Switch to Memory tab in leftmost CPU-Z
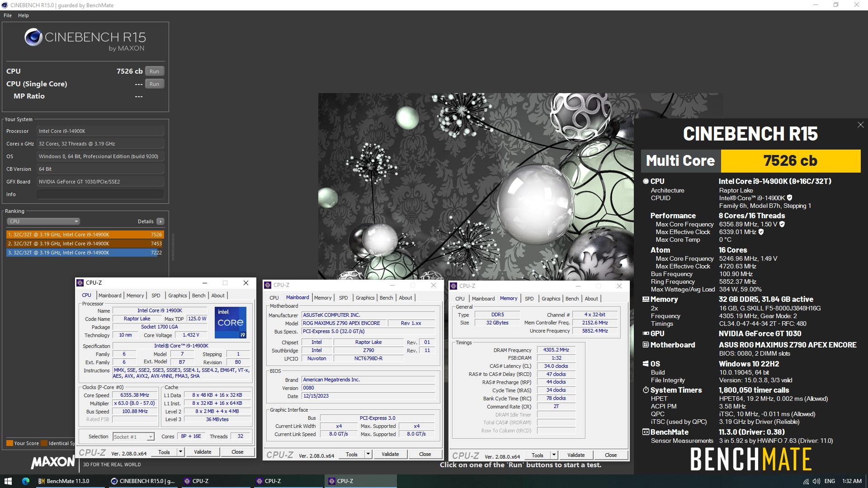 (x=135, y=296)
